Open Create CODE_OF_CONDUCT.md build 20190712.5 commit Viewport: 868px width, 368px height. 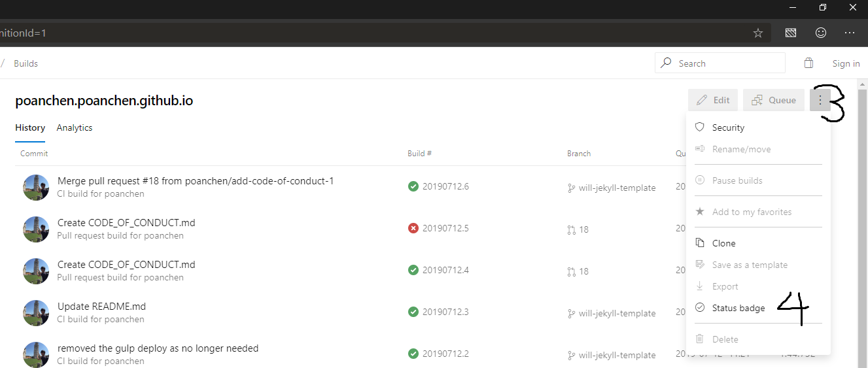[126, 222]
